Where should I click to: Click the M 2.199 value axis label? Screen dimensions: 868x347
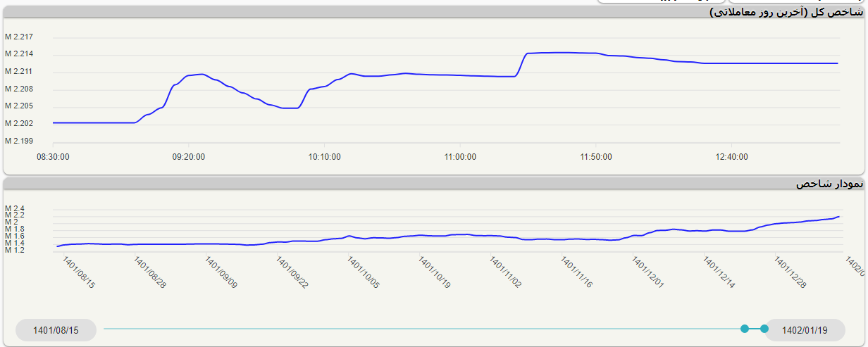tap(19, 141)
